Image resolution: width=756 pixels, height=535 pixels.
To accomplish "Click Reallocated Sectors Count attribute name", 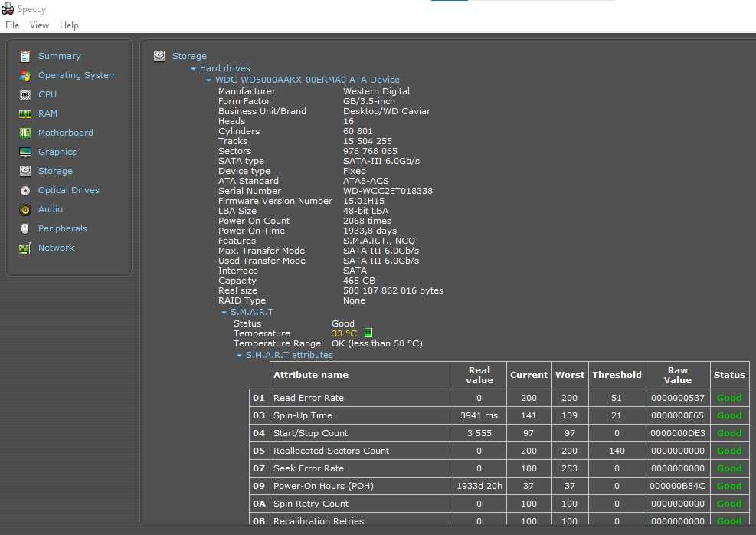I will coord(331,451).
